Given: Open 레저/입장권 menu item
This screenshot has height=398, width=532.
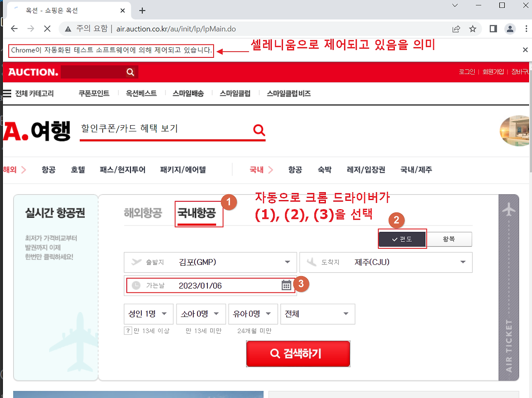Looking at the screenshot, I should click(x=366, y=170).
